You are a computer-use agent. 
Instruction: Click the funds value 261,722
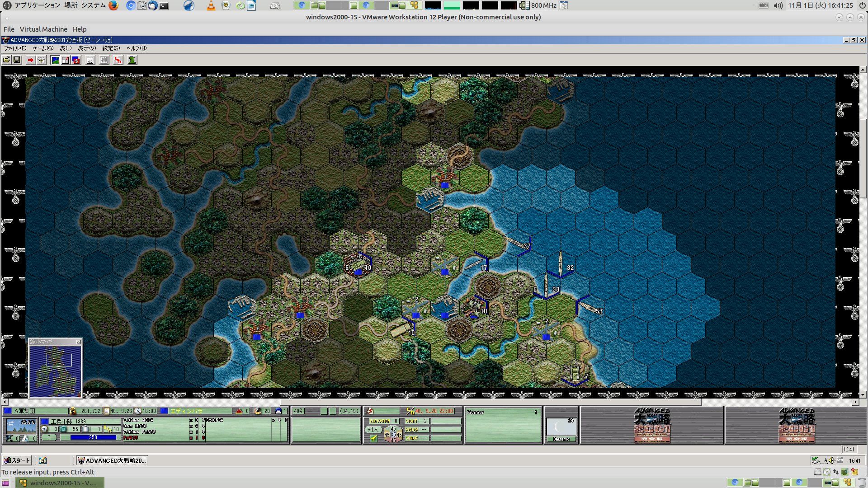point(91,411)
